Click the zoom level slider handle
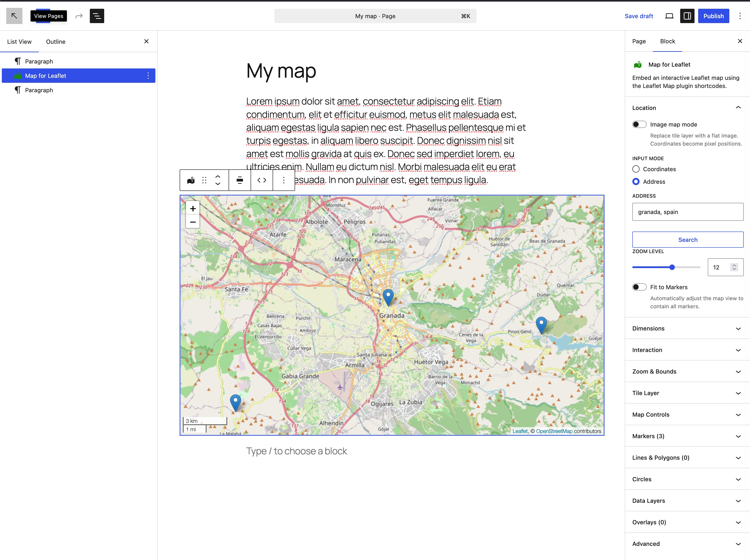The image size is (750, 560). pos(672,267)
